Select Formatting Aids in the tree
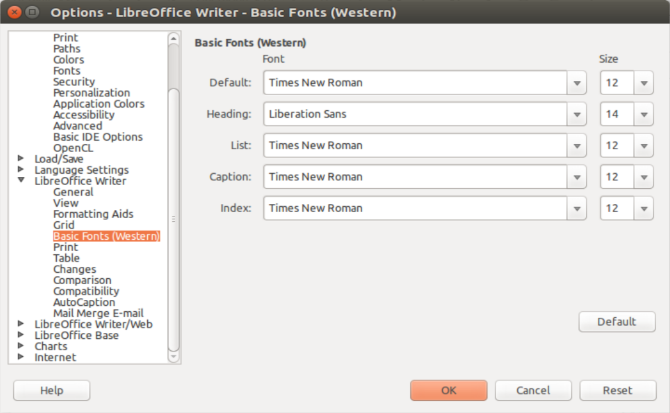Screen dimensions: 670x413 coord(93,214)
